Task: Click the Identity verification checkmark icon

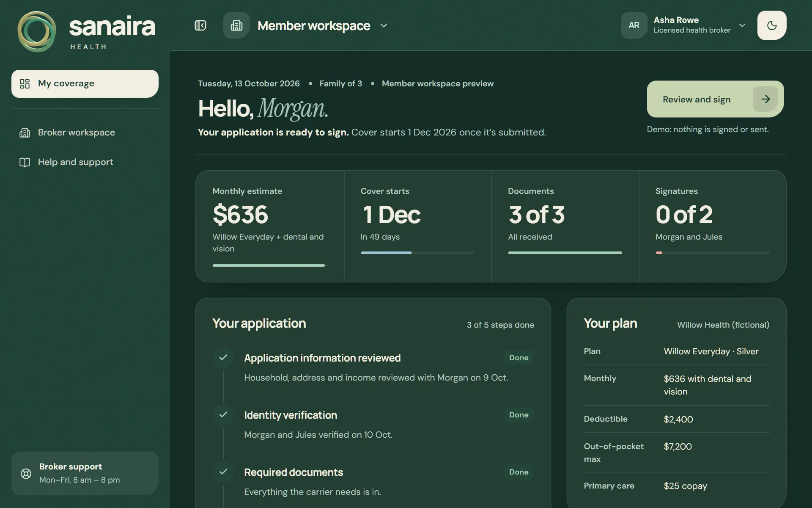Action: click(223, 415)
